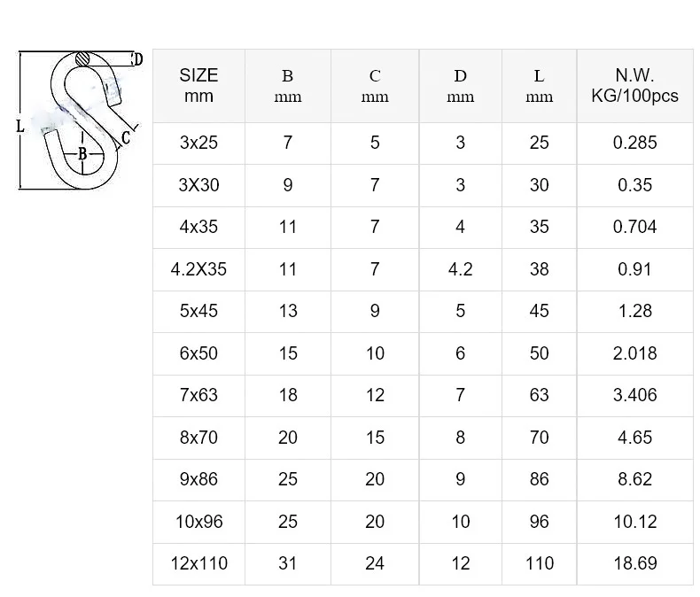Viewport: 700px width, 597px height.
Task: Select the 2.018 weight cell
Action: pyautogui.click(x=634, y=353)
